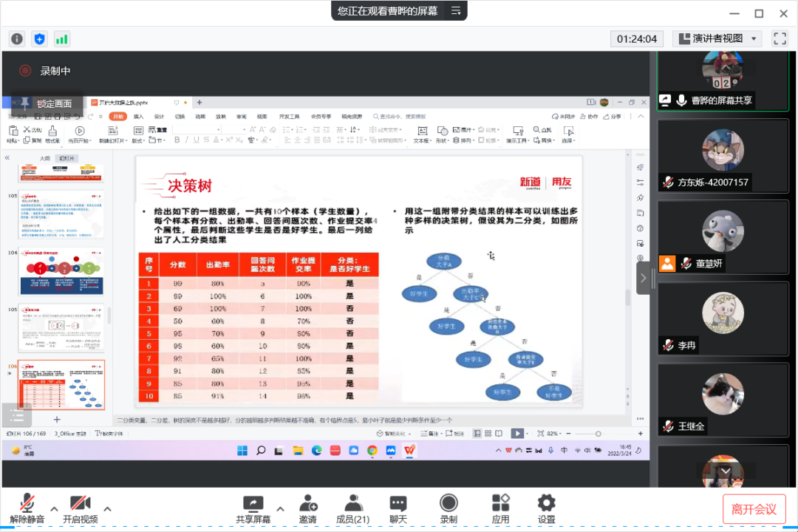Open the meeting info icon

[17, 38]
